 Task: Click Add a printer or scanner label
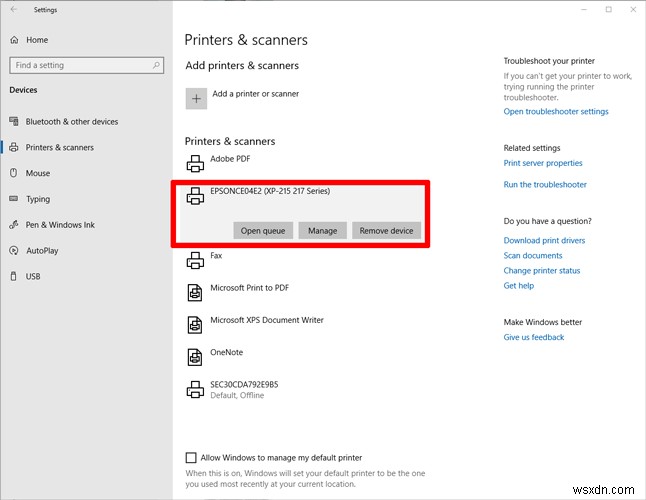pos(255,94)
